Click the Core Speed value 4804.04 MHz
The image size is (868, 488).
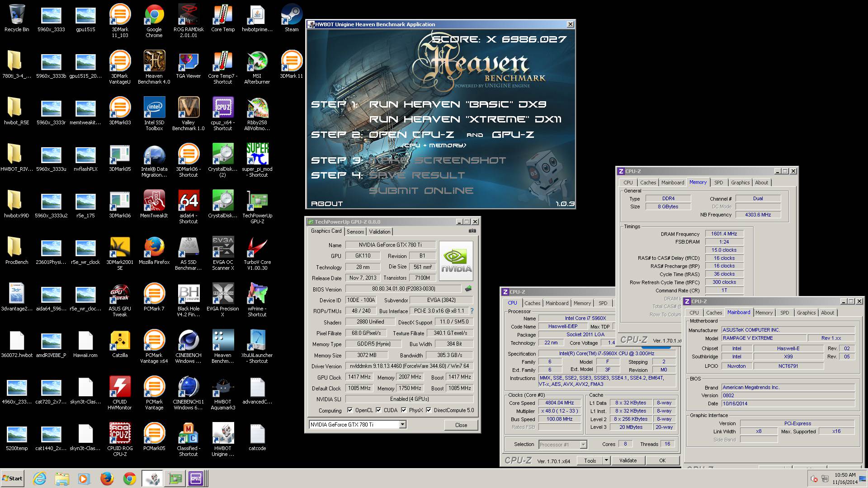(560, 403)
